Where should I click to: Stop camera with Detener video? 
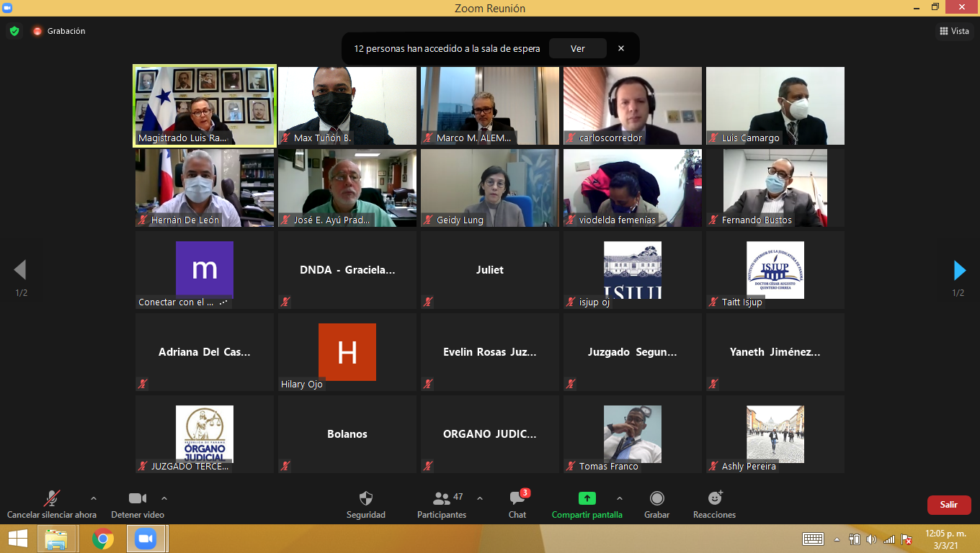click(138, 505)
